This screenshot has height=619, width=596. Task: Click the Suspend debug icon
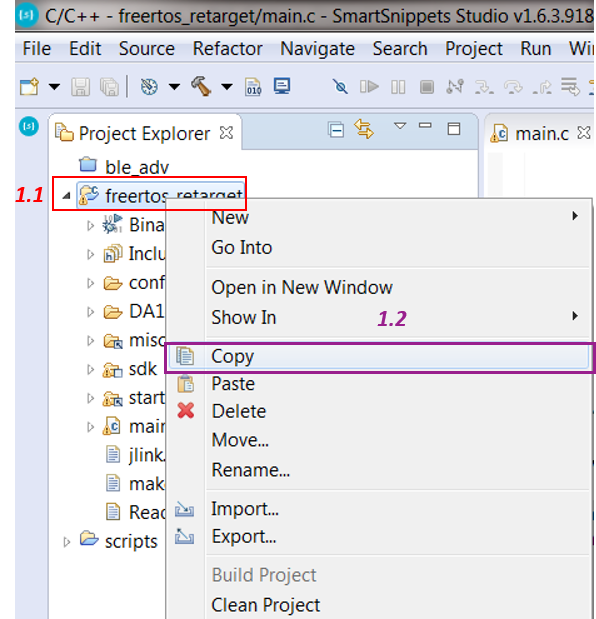[398, 87]
